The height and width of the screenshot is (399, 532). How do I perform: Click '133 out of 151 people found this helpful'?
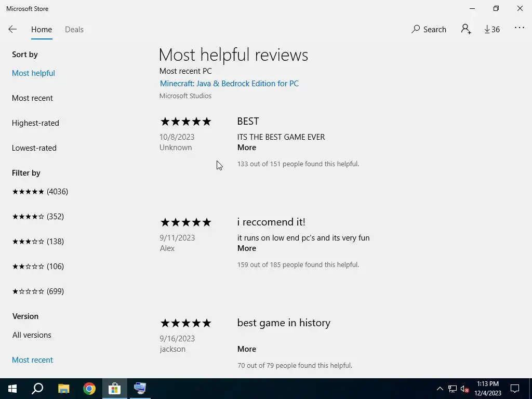(298, 164)
